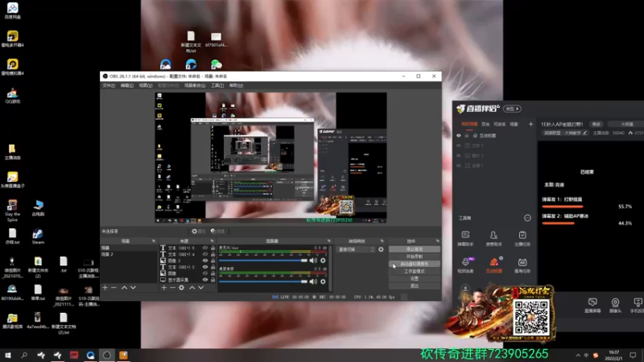Mute the first mixer audio track

[313, 260]
